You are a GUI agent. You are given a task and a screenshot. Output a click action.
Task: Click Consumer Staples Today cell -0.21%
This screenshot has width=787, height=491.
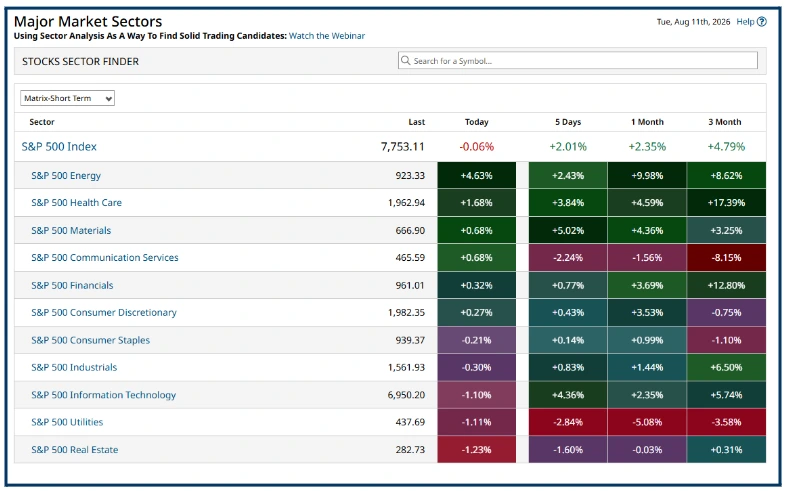click(476, 340)
